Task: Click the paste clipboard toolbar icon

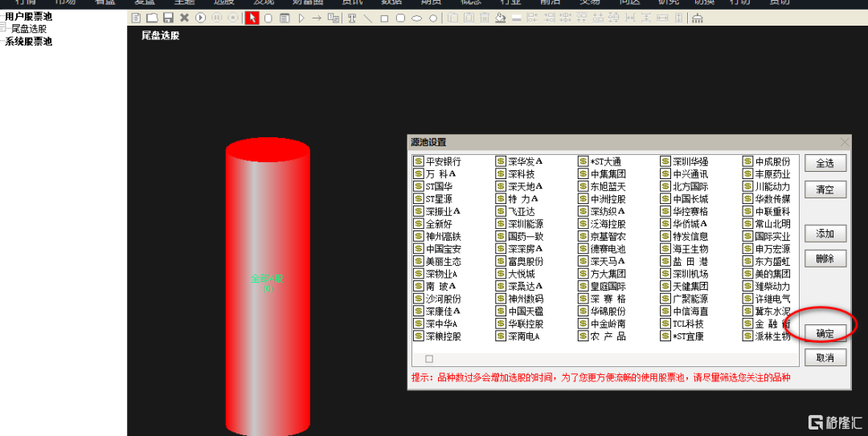Action: [x=469, y=18]
